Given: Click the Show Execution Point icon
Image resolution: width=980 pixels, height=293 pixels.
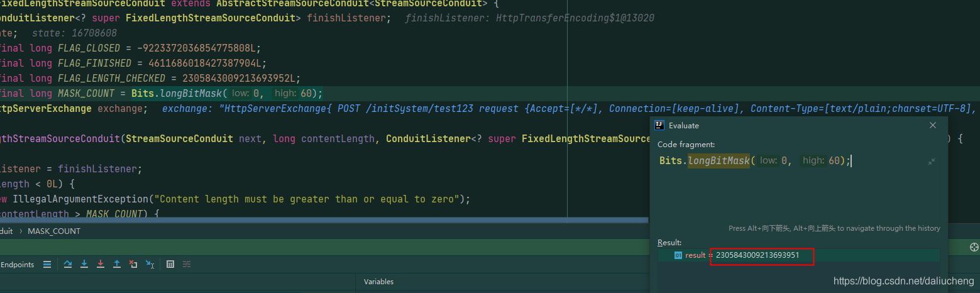Looking at the screenshot, I should click(47, 265).
